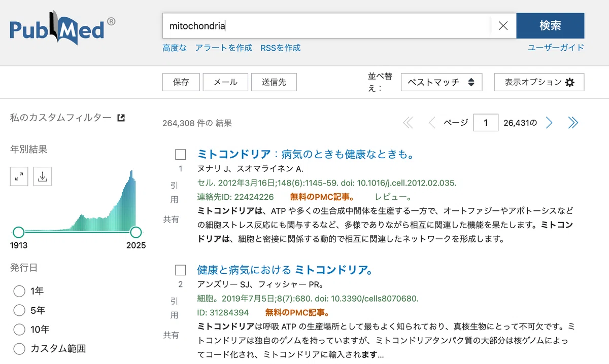Click 無料のPMC記事 label in result 1

[322, 197]
